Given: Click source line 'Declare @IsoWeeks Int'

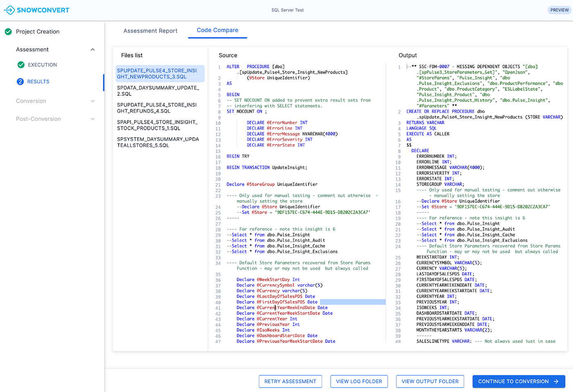Looking at the screenshot, I should click(x=263, y=330).
